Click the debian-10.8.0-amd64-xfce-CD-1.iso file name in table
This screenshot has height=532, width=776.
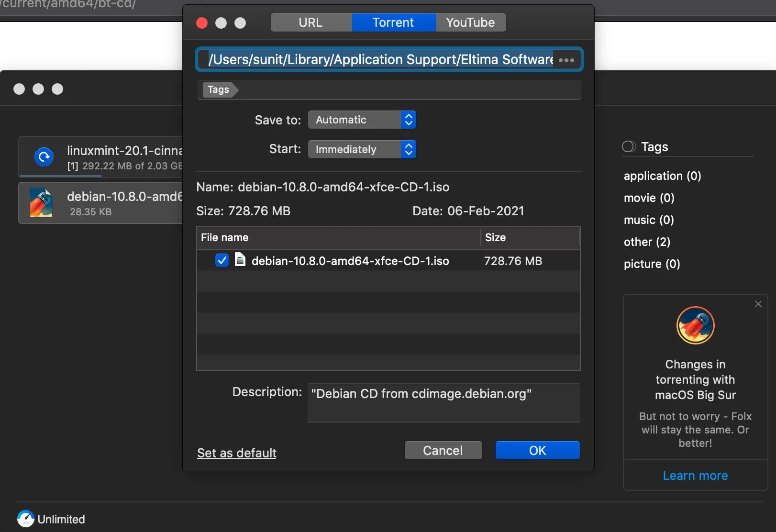[350, 261]
